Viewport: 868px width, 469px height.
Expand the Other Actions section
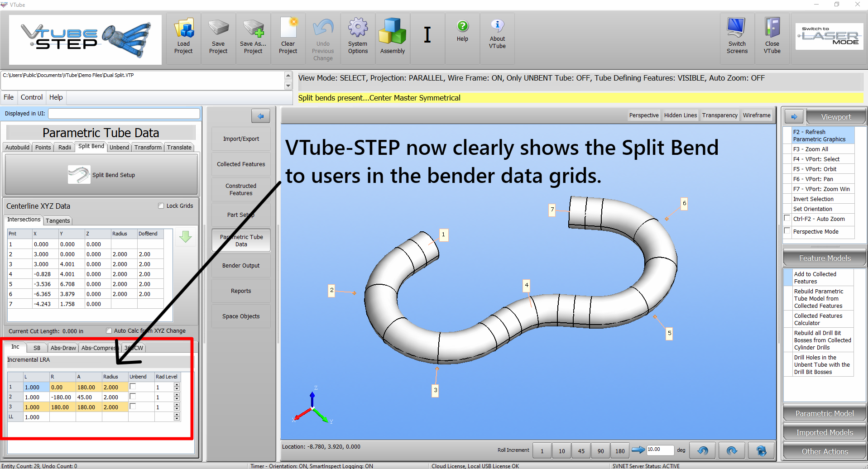coord(825,451)
